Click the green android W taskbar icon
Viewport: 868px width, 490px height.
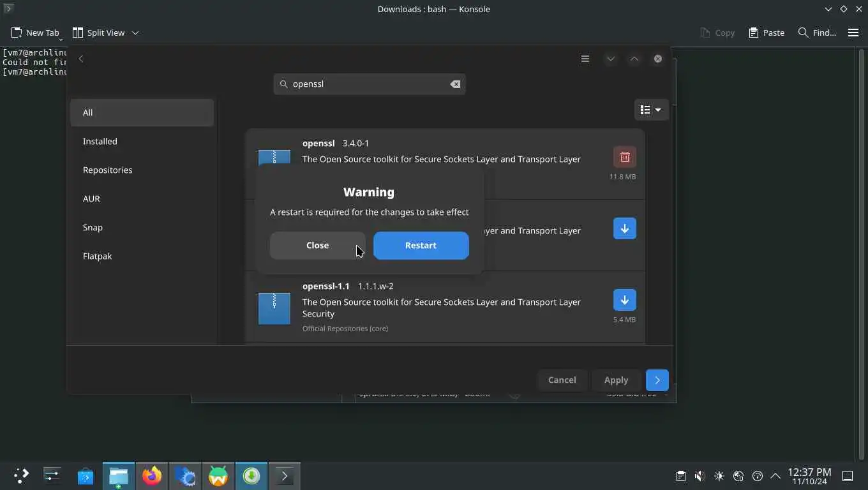click(218, 475)
